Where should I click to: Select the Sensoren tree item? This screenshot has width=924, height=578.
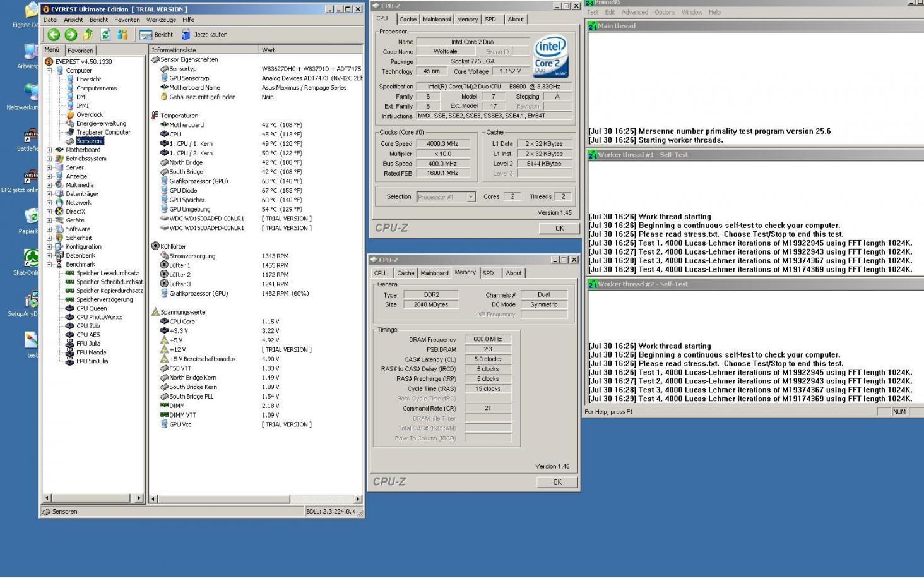(89, 141)
